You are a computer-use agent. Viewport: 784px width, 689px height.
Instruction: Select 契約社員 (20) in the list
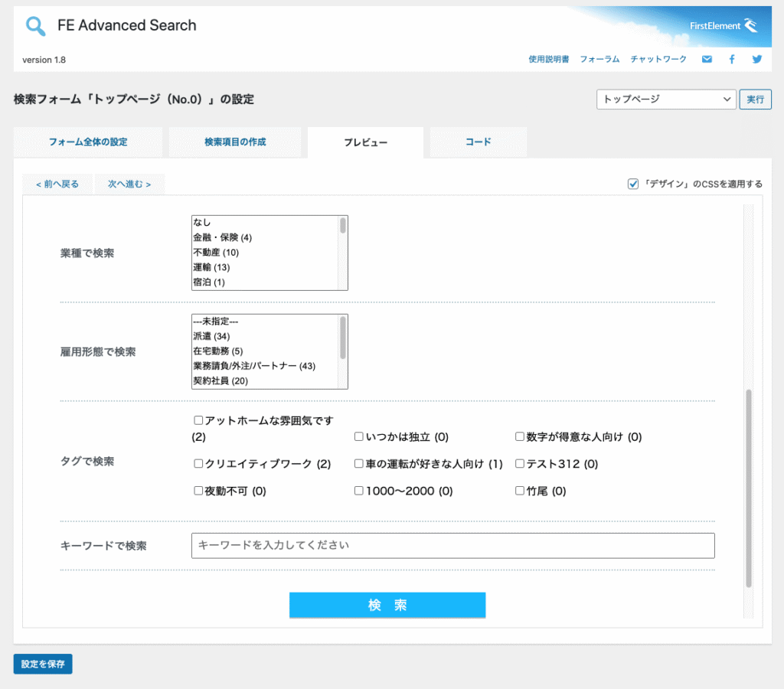pyautogui.click(x=265, y=381)
